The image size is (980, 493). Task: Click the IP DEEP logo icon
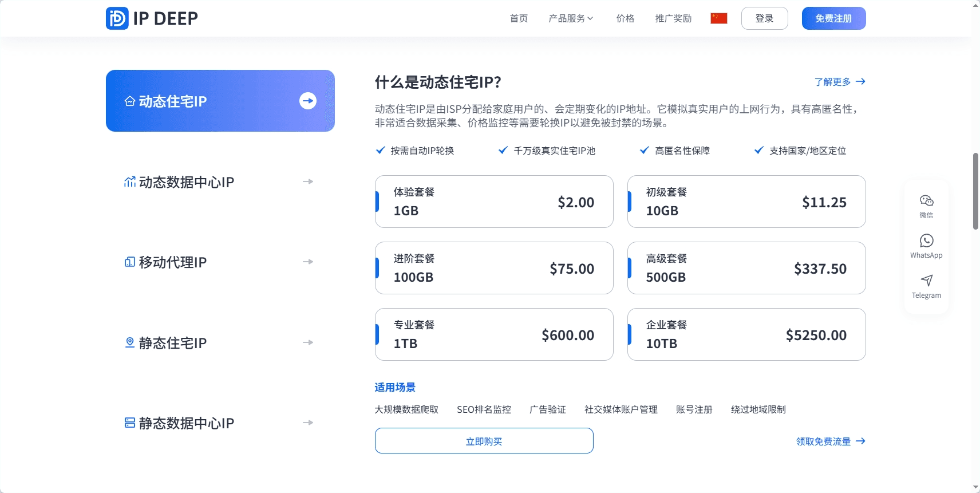[x=117, y=18]
